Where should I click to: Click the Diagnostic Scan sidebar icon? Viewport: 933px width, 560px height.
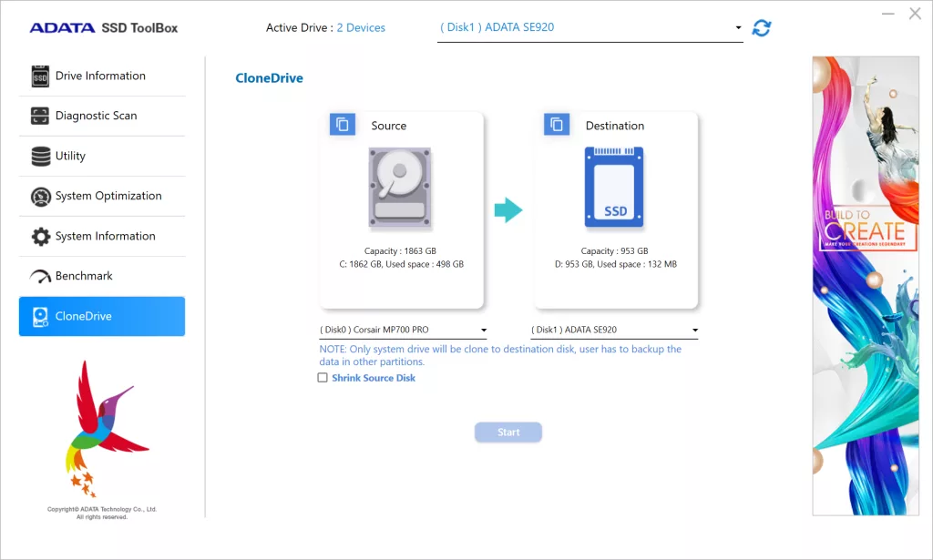coord(40,116)
